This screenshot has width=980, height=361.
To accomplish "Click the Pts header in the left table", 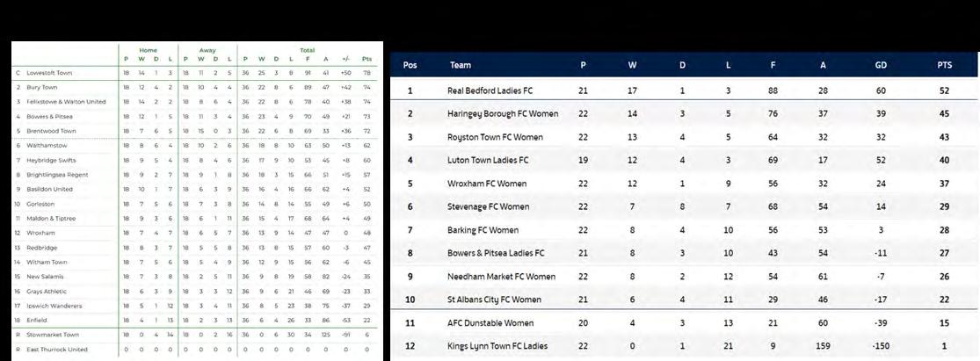I will point(367,60).
